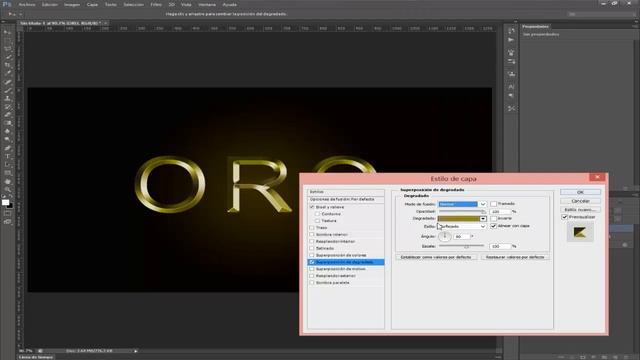This screenshot has height=360, width=640.
Task: Select the Lasso tool
Action: tap(7, 49)
